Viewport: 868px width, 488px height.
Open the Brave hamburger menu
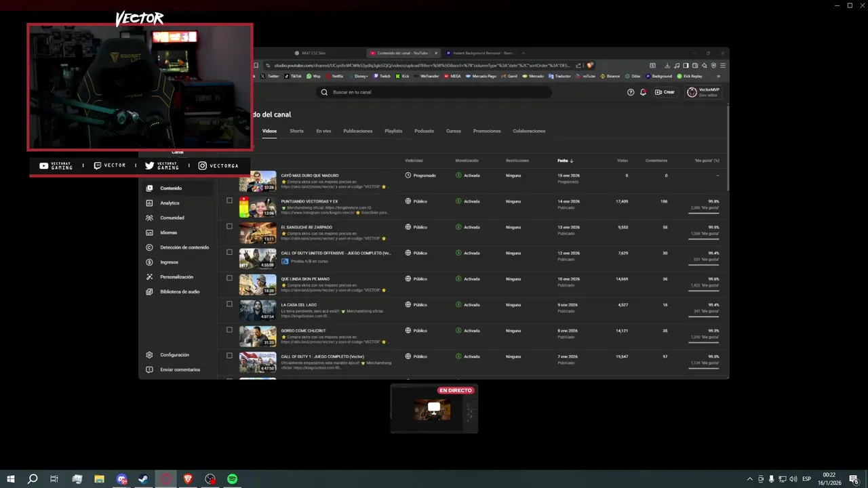(x=723, y=66)
